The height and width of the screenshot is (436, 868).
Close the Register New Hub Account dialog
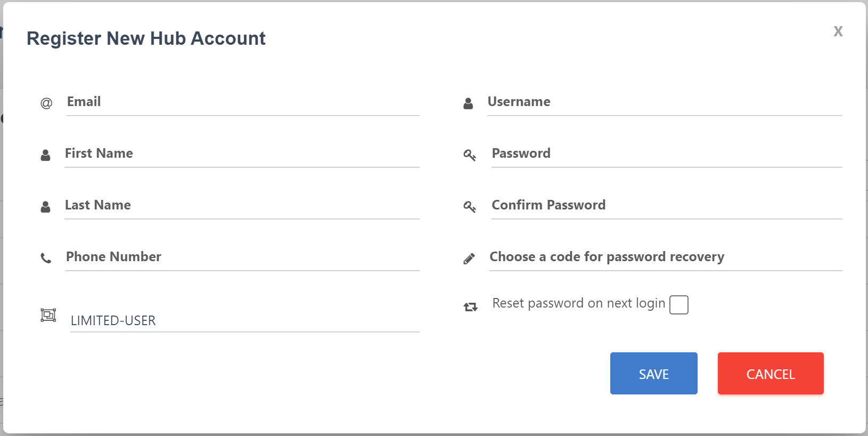coord(838,31)
